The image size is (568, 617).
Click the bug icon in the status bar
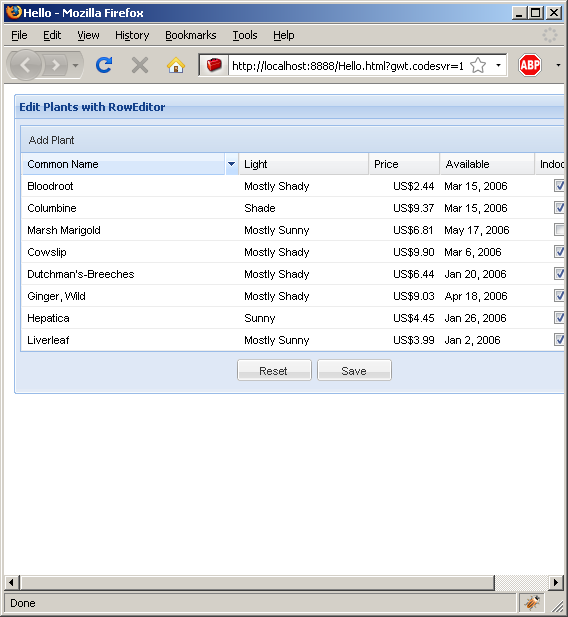(532, 602)
